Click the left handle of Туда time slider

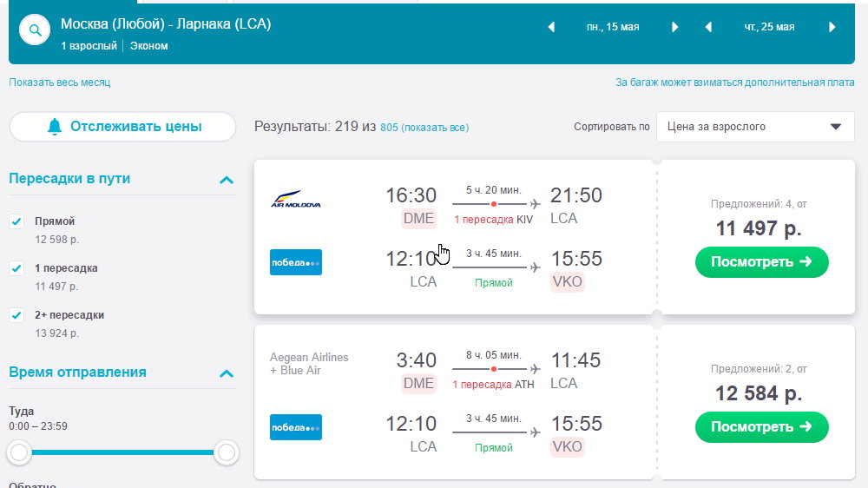[19, 452]
